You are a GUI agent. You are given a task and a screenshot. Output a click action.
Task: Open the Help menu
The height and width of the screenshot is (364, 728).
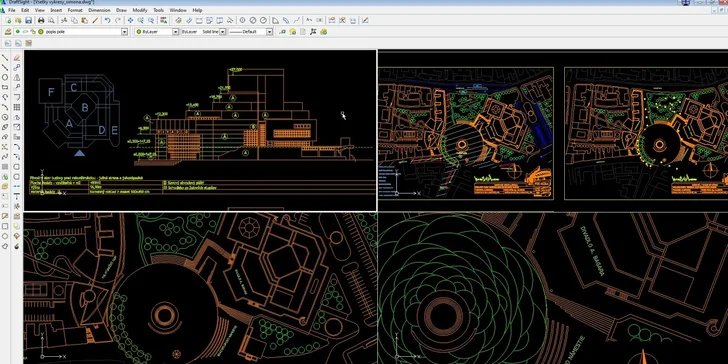point(197,10)
